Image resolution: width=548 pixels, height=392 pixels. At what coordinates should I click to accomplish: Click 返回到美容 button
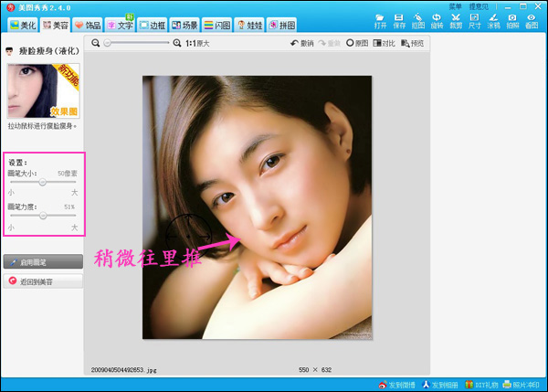42,281
